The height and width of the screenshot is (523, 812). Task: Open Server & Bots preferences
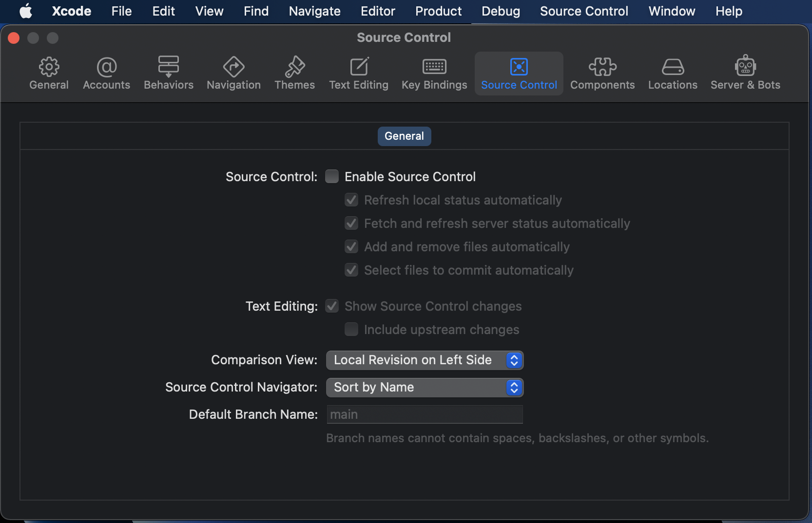tap(745, 74)
